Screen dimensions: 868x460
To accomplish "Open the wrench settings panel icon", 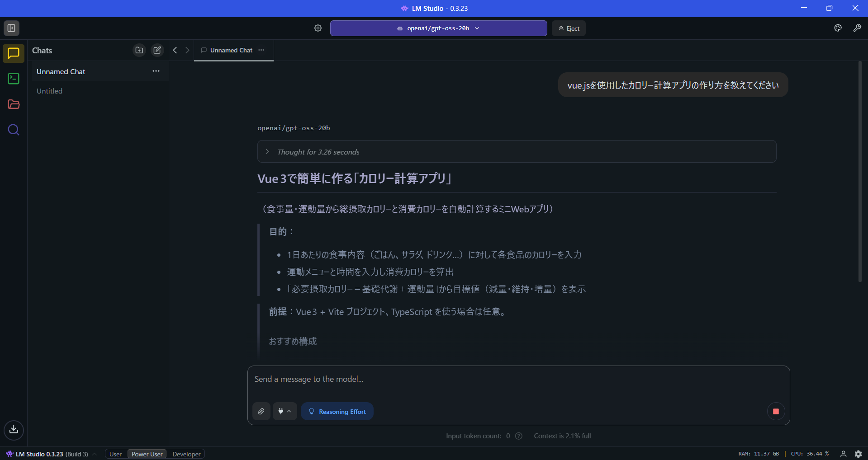I will [857, 28].
